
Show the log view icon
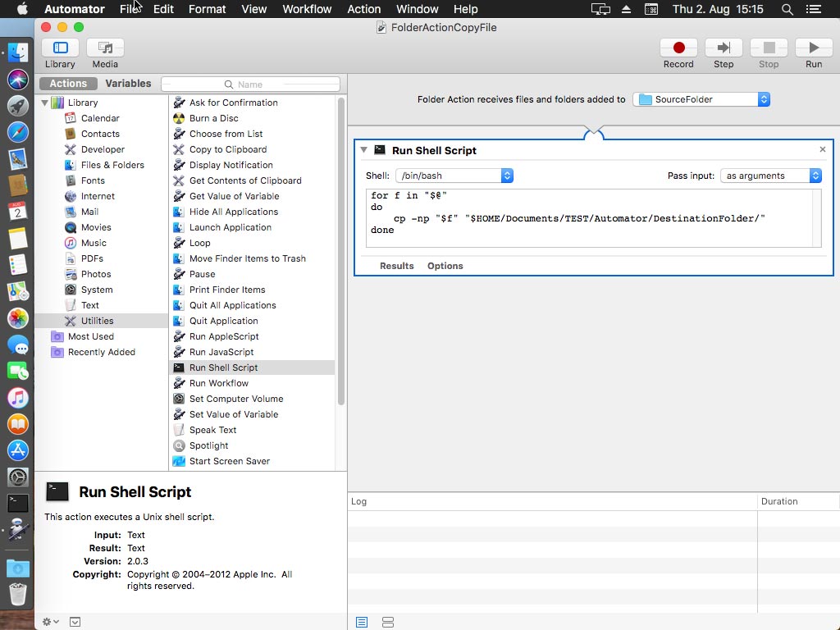(362, 622)
